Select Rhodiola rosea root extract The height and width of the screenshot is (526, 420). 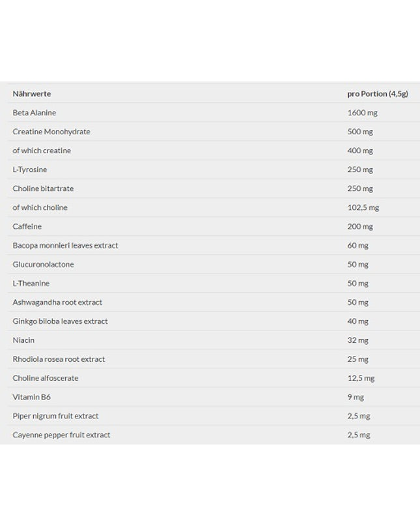tap(59, 359)
